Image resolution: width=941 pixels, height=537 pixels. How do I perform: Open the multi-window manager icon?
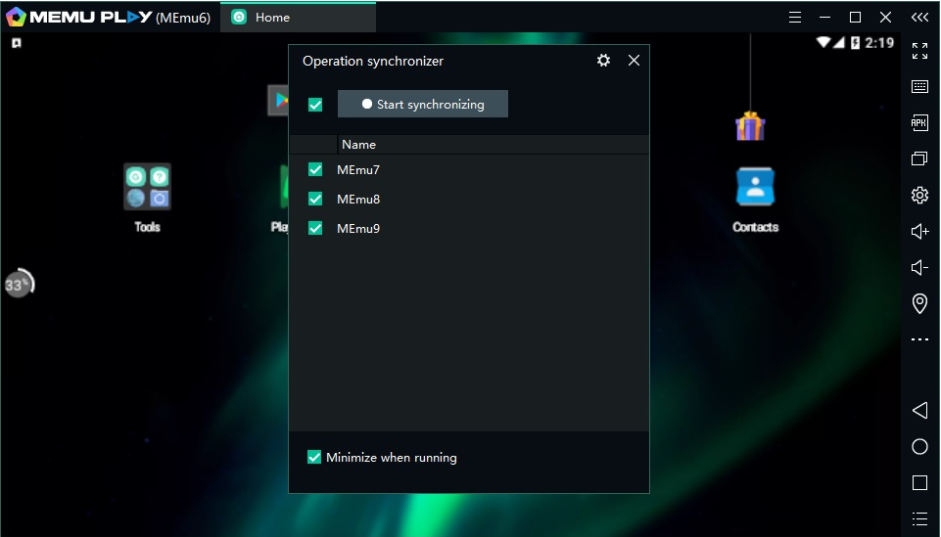point(920,159)
